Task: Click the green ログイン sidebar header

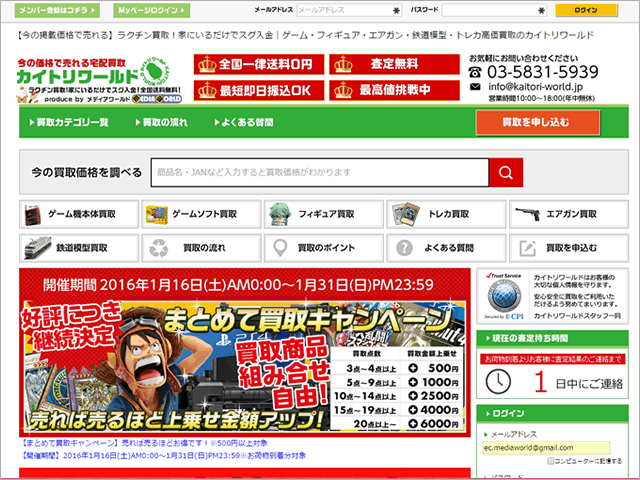Action: [552, 413]
